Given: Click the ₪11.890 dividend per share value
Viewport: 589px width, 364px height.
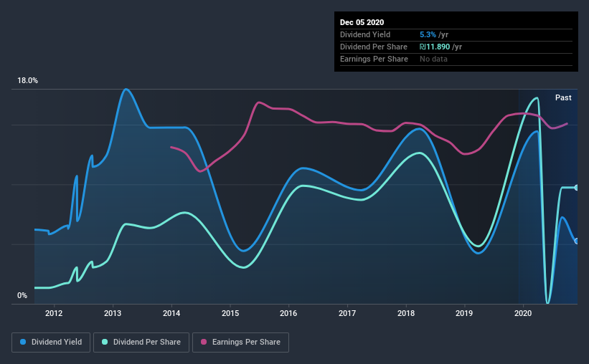Looking at the screenshot, I should (x=435, y=47).
